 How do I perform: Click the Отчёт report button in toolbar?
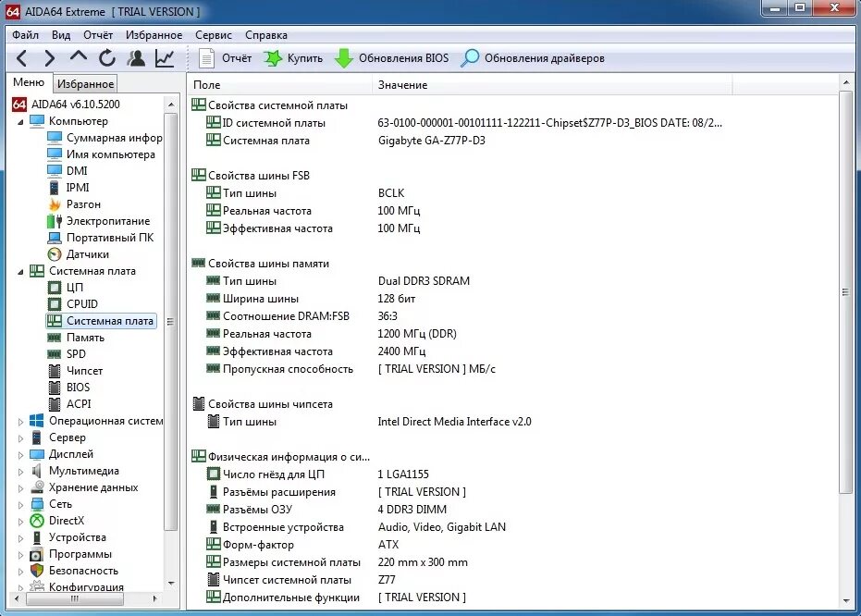225,58
